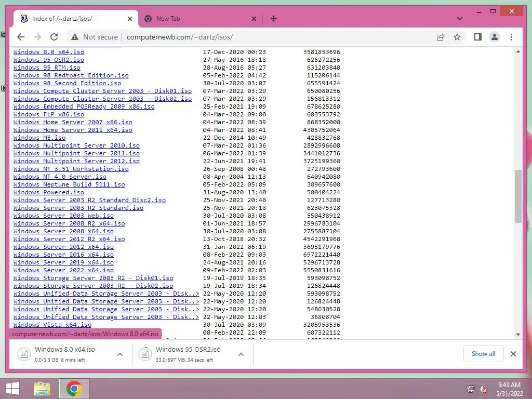The height and width of the screenshot is (399, 532).
Task: Click scrollbar down arrow
Action: (x=518, y=335)
